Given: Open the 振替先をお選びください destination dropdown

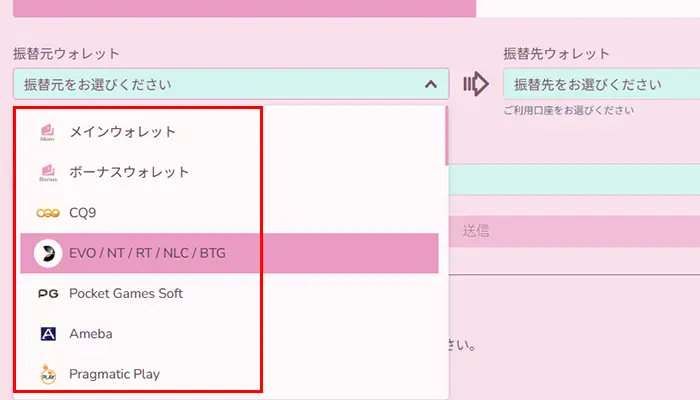Looking at the screenshot, I should click(601, 84).
